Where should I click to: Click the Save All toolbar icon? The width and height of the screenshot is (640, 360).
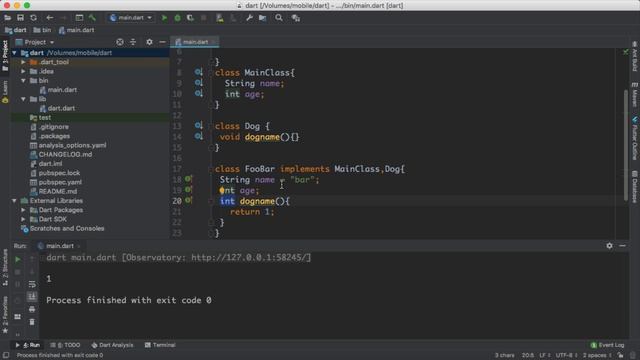20,18
